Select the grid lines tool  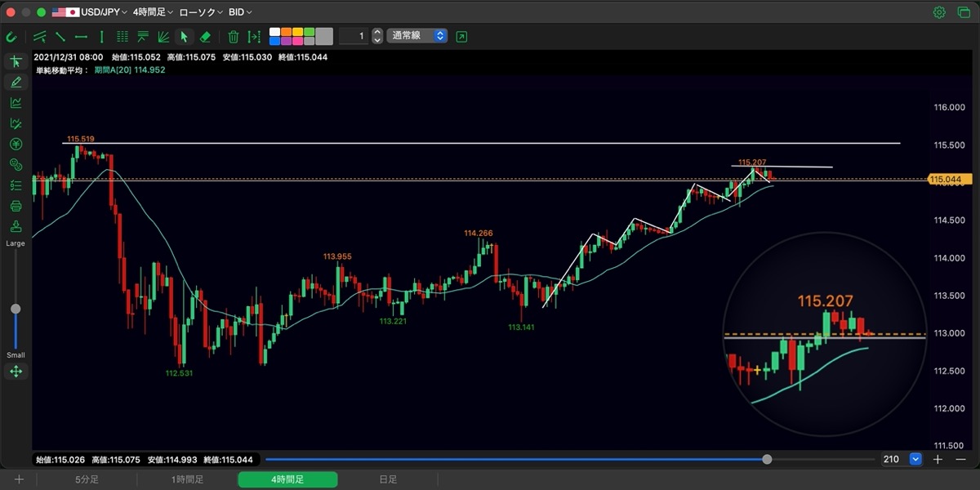point(122,37)
